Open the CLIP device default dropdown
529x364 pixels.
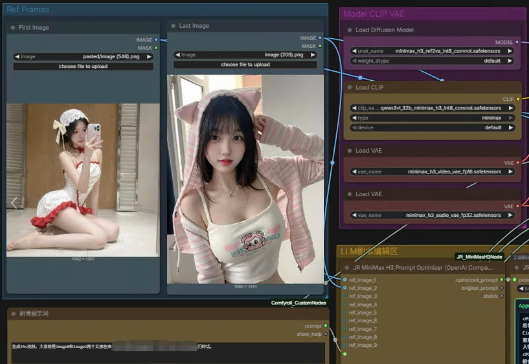pos(432,128)
